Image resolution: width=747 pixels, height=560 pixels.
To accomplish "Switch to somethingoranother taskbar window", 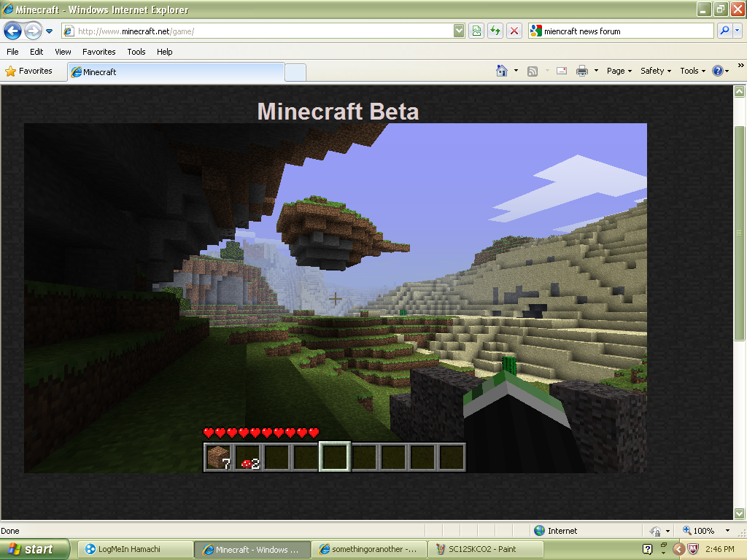I will click(x=368, y=549).
